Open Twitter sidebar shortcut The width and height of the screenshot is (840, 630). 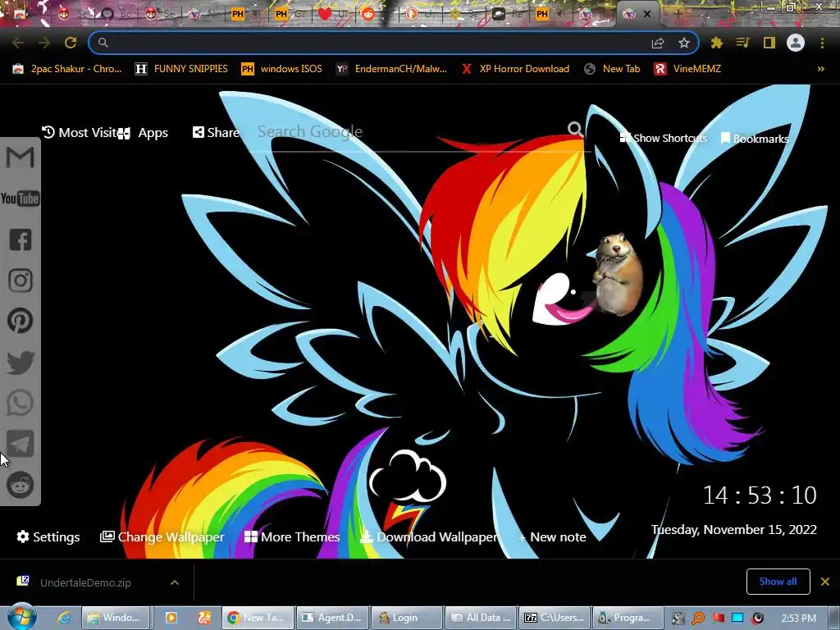[21, 363]
